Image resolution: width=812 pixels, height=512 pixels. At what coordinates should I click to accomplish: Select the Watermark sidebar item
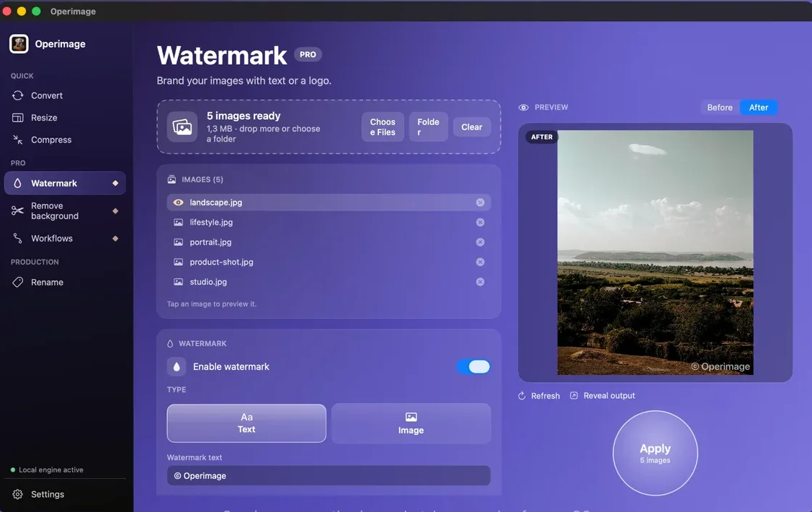(65, 183)
